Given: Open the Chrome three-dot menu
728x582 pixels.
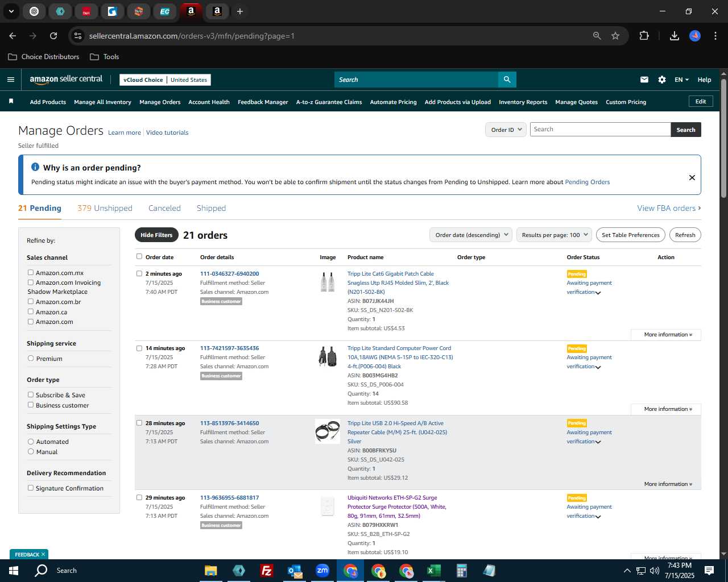Looking at the screenshot, I should pos(714,36).
